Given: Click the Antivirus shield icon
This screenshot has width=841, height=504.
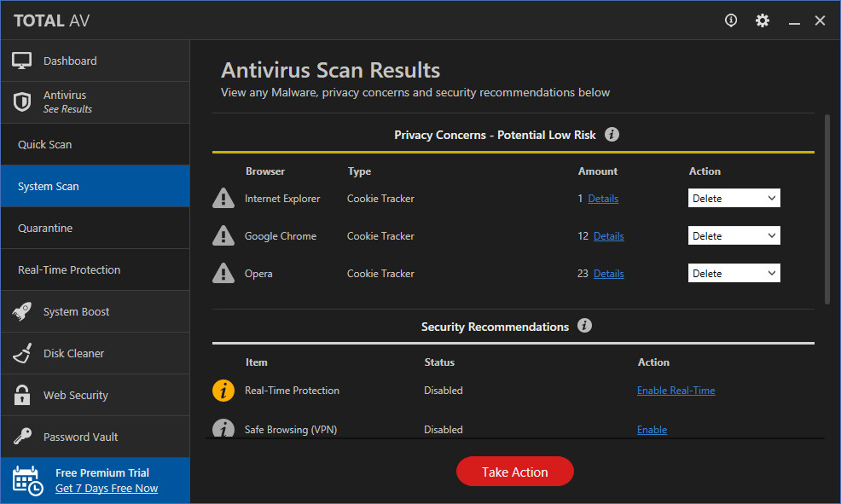Looking at the screenshot, I should tap(22, 102).
